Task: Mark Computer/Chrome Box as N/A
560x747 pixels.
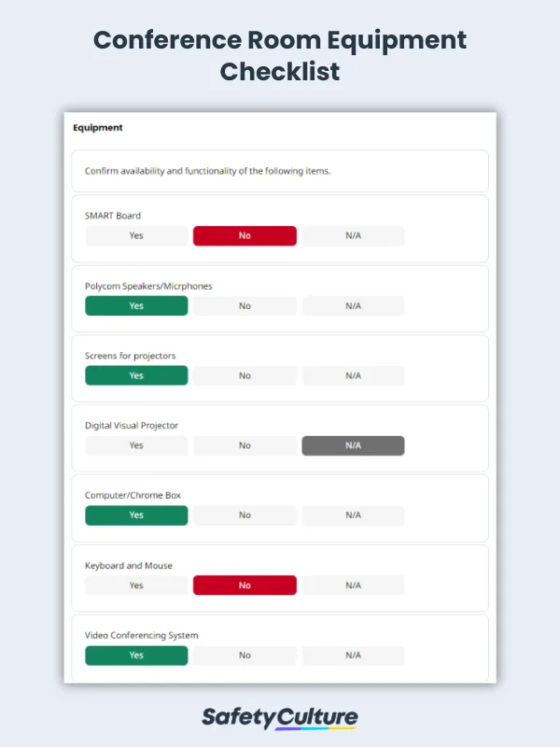Action: click(353, 514)
